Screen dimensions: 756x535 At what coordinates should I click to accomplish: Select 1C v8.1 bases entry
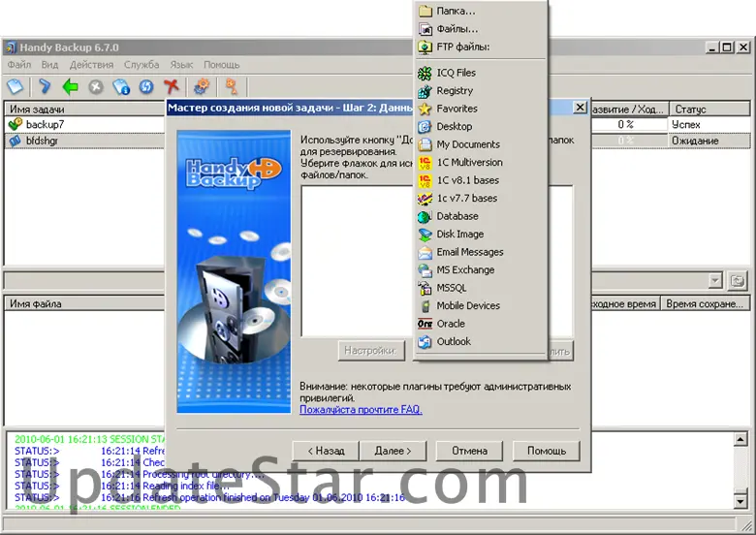(x=481, y=180)
